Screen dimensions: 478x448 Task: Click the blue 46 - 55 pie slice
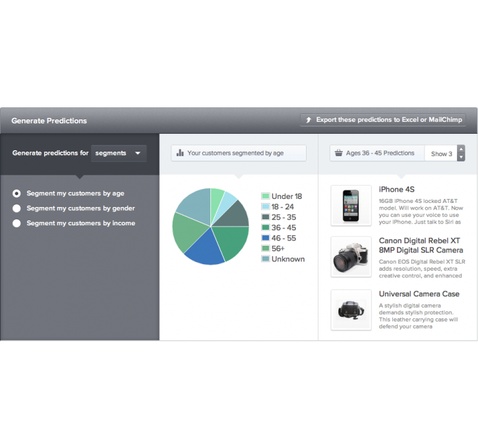tap(205, 249)
